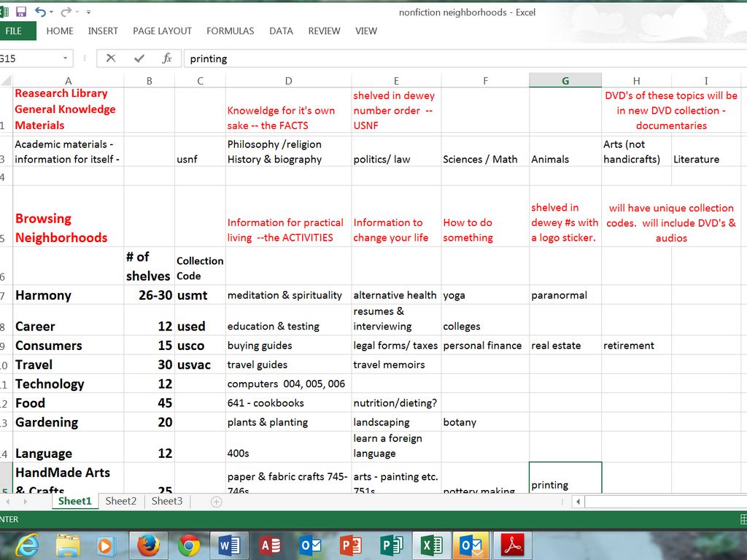The width and height of the screenshot is (747, 560).
Task: Click the Redo arrow icon
Action: click(66, 12)
